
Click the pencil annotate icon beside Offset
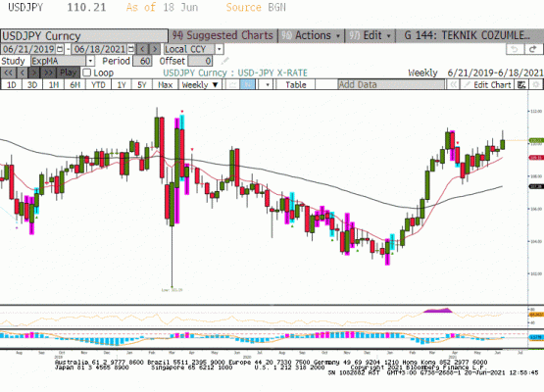(x=224, y=61)
